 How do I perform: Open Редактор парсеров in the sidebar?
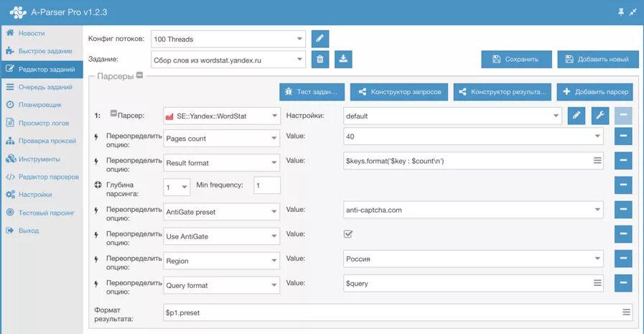point(42,177)
